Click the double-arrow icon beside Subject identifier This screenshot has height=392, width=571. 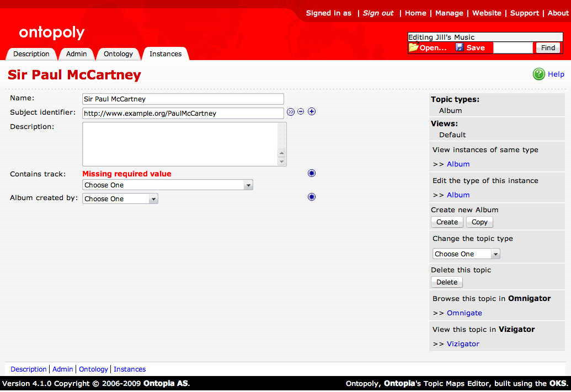tap(291, 112)
